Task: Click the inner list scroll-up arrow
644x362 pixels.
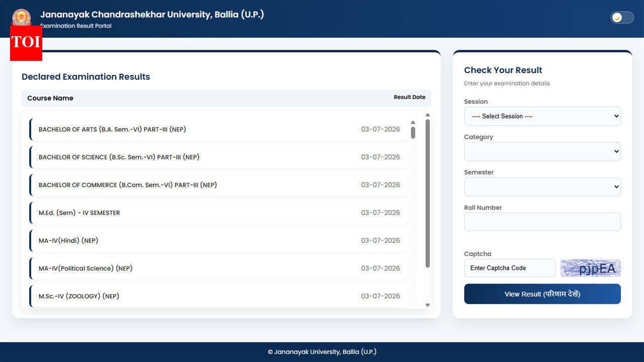Action: pos(413,122)
